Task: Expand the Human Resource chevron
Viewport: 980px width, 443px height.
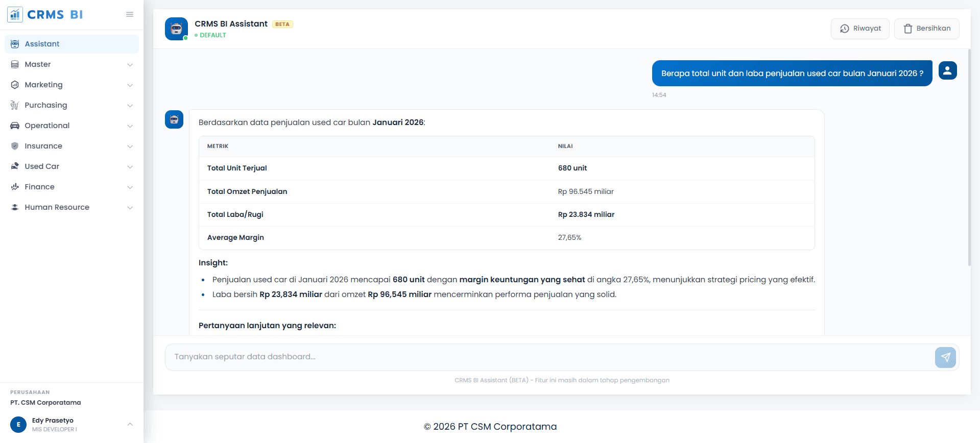Action: coord(130,208)
